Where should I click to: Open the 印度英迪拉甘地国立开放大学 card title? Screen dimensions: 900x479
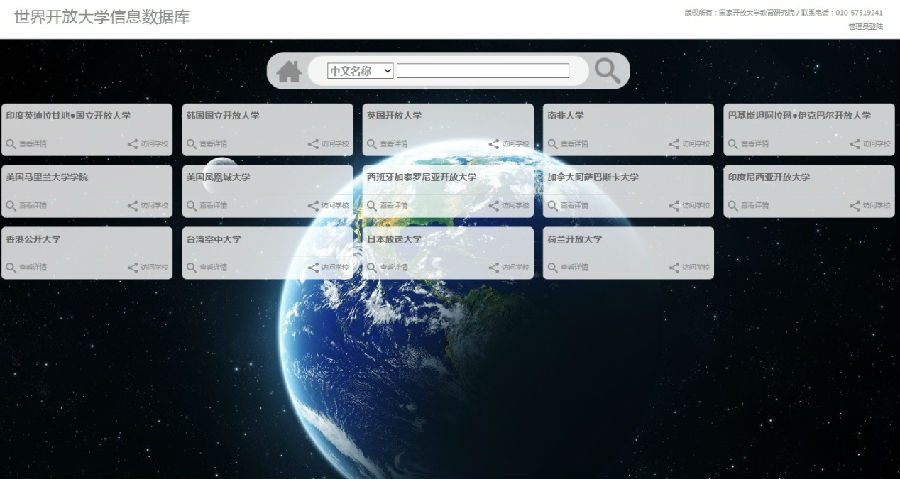click(x=68, y=116)
